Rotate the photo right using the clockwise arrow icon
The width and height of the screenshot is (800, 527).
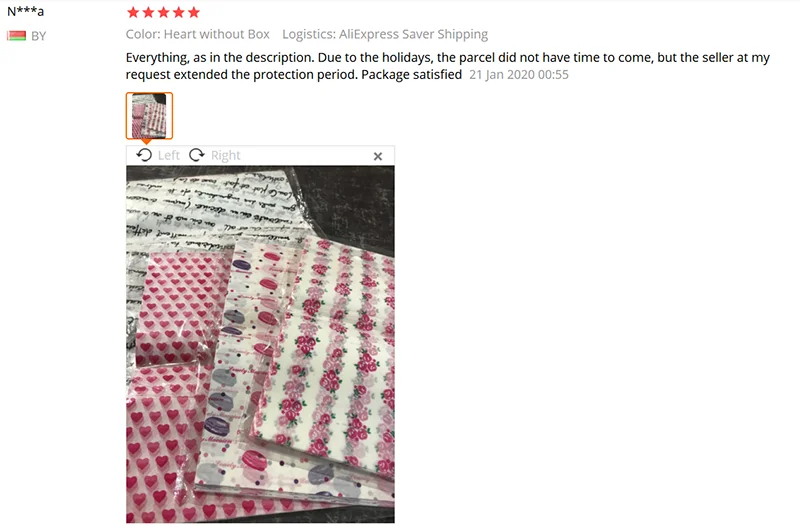pyautogui.click(x=197, y=155)
